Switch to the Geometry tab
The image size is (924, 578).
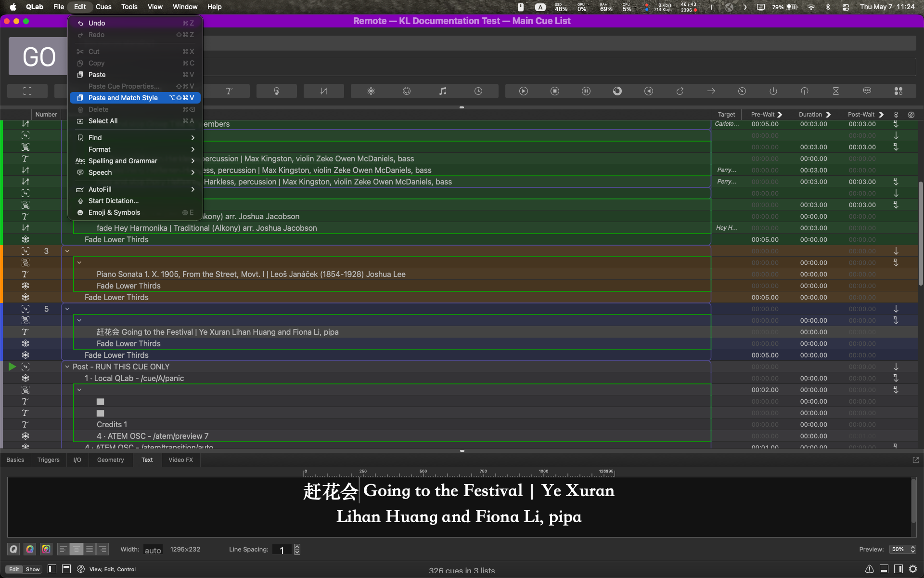pos(110,460)
